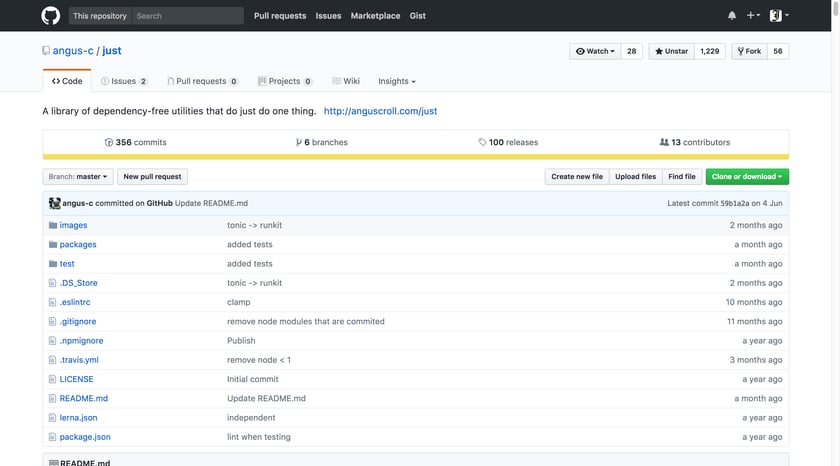The width and height of the screenshot is (840, 466).
Task: View the 56 forks count
Action: tap(778, 51)
